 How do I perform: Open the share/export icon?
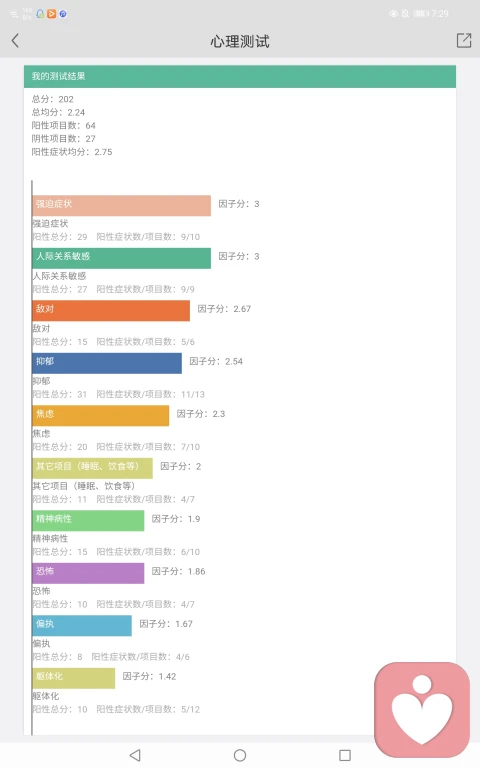click(463, 41)
